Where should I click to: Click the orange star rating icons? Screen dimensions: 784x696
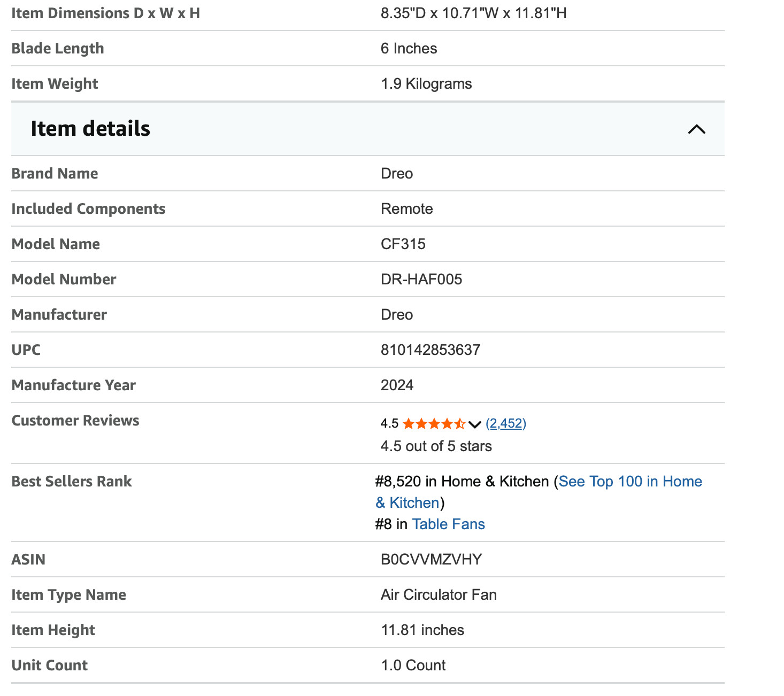tap(433, 424)
